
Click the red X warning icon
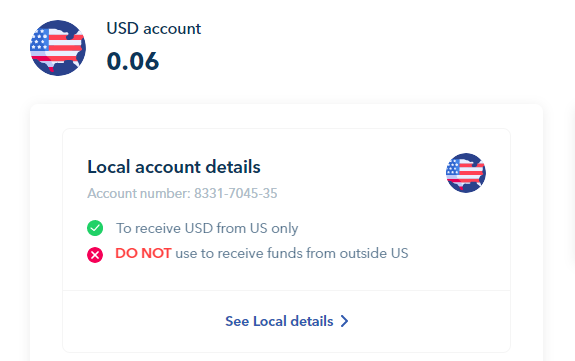[x=95, y=255]
